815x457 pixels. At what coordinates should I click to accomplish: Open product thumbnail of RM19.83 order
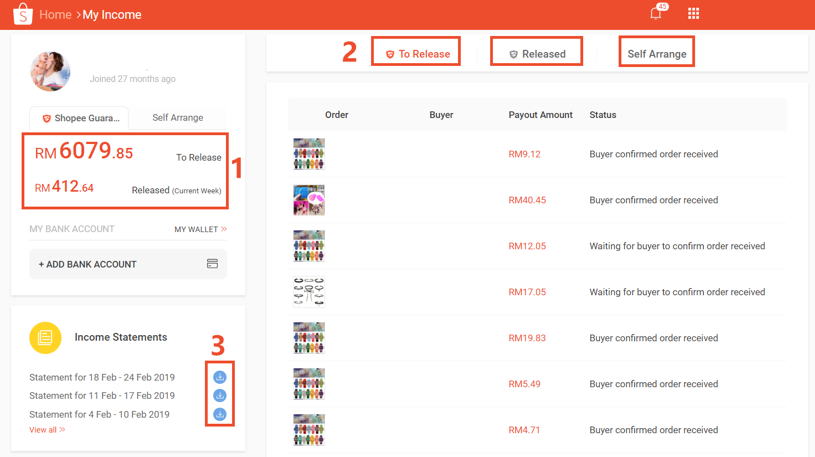(309, 338)
